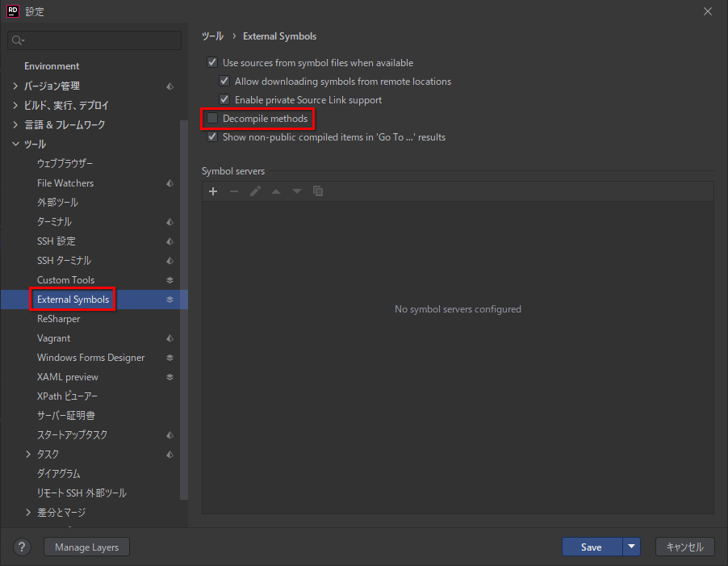The image size is (728, 566).
Task: Toggle Allow downloading symbols from remote locations
Action: tap(224, 81)
